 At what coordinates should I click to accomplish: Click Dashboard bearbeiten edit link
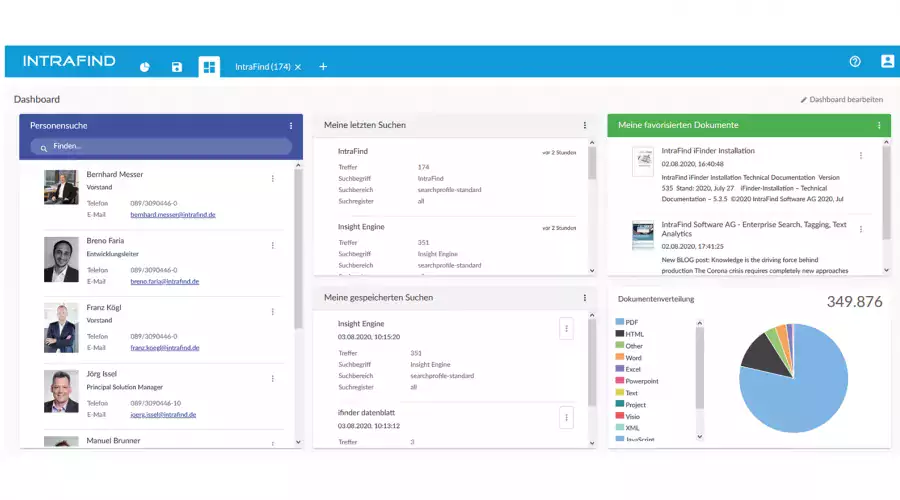841,99
